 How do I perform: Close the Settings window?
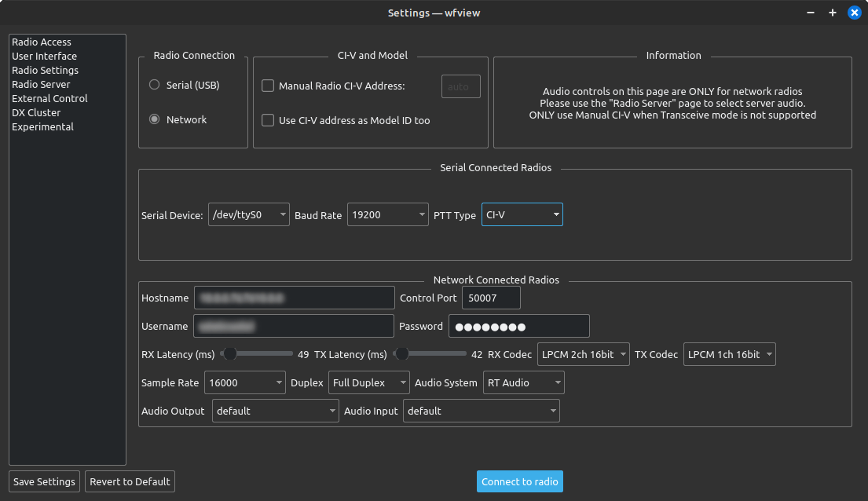pyautogui.click(x=854, y=13)
